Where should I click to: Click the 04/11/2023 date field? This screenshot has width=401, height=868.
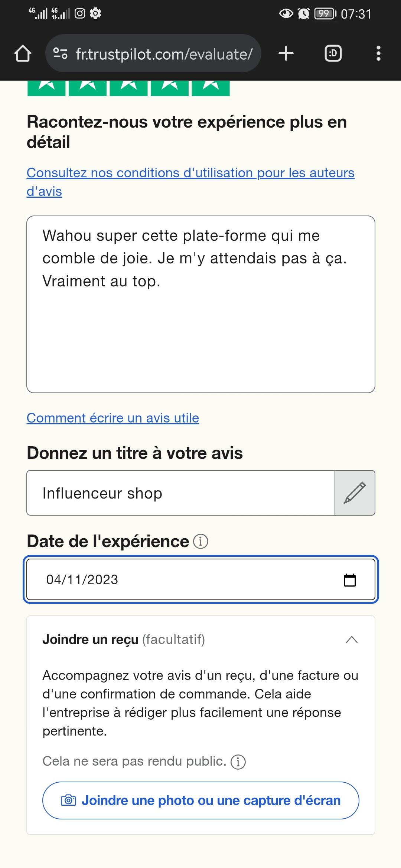[x=178, y=580]
